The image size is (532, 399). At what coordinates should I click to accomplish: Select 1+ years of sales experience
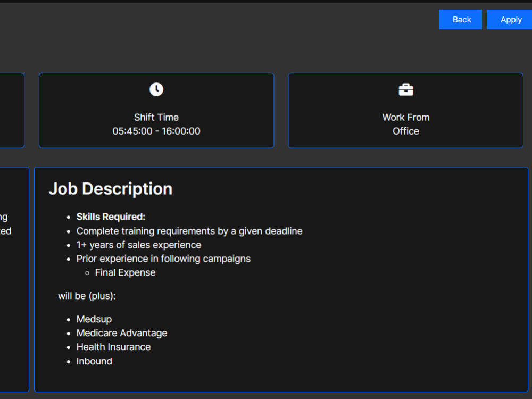[x=139, y=245]
